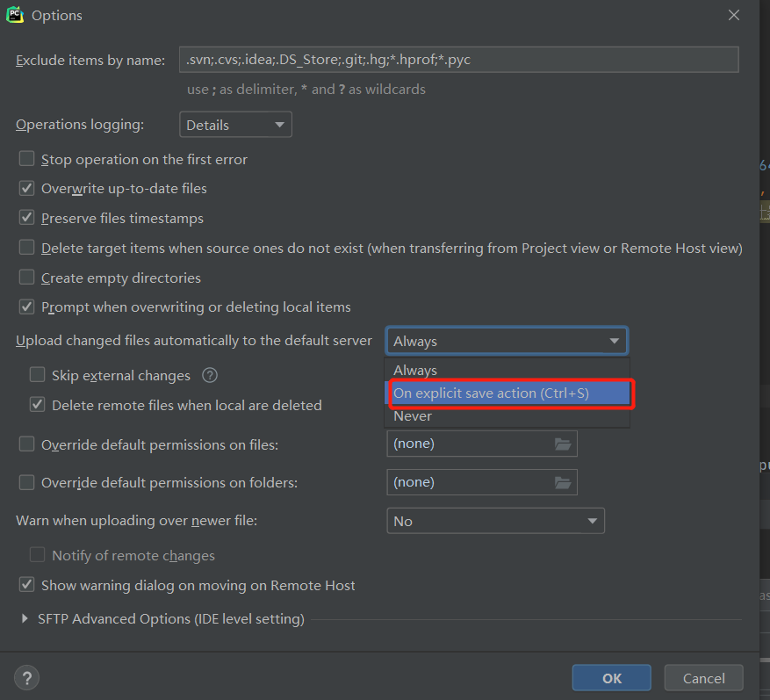
Task: Click the PyCharm logo icon in title bar
Action: (15, 15)
